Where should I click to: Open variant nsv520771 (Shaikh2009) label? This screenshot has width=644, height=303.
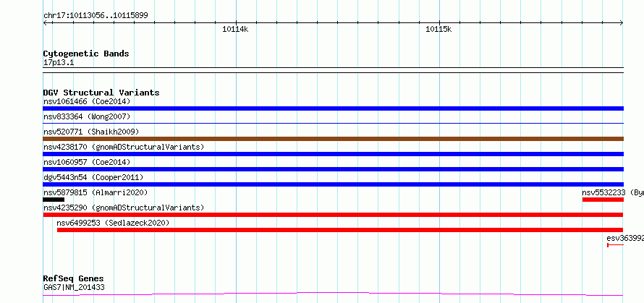coord(91,132)
